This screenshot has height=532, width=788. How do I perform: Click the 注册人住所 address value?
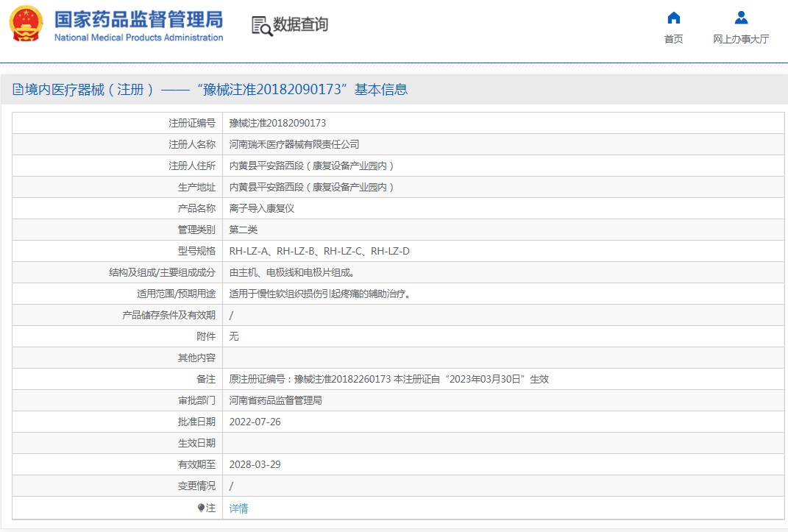(311, 166)
